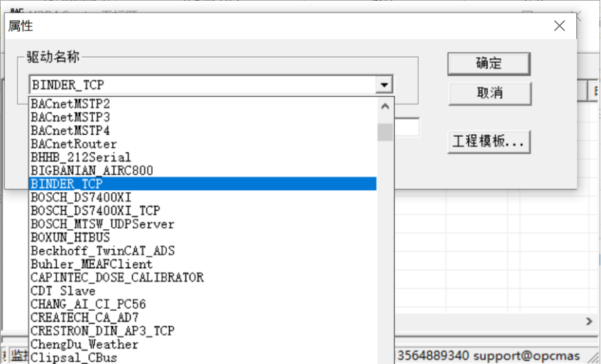This screenshot has height=364, width=601.
Task: Select BOXUN_HTBUS driver
Action: (x=202, y=237)
